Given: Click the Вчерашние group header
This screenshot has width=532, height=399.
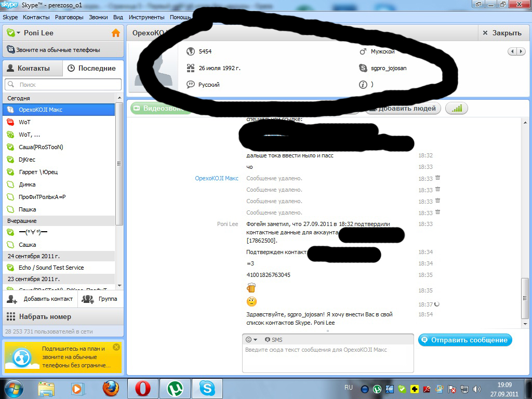Looking at the screenshot, I should (x=59, y=221).
